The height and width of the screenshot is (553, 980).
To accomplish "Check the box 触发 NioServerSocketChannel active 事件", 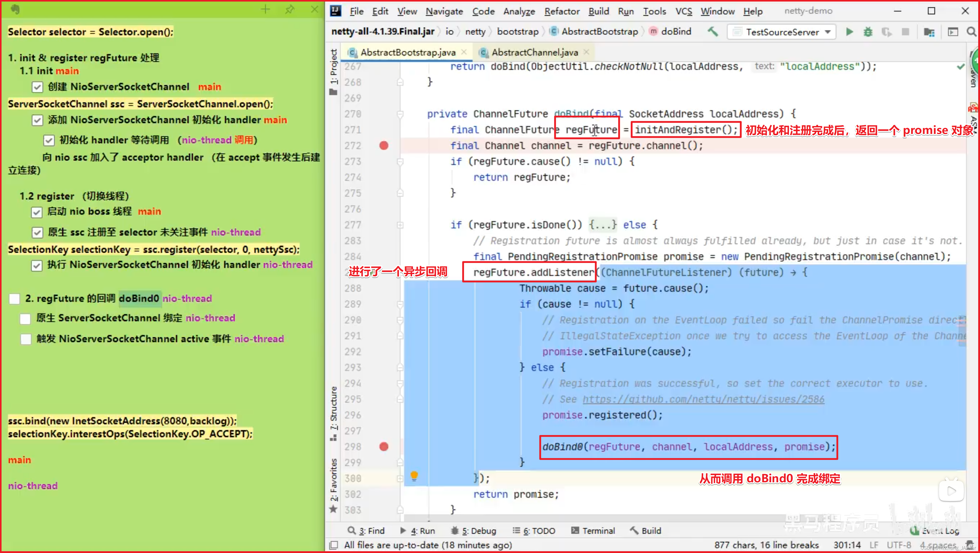I will click(26, 339).
